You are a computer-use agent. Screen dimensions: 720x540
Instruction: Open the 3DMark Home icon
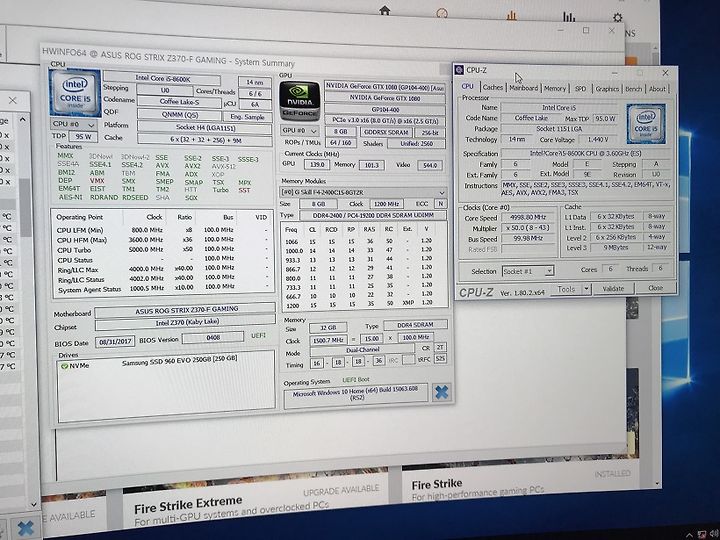click(385, 10)
